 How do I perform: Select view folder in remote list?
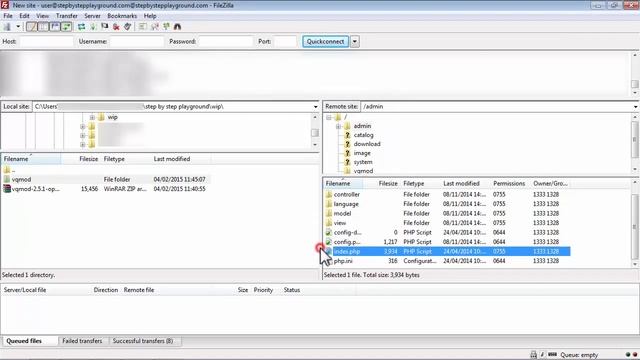point(447,222)
